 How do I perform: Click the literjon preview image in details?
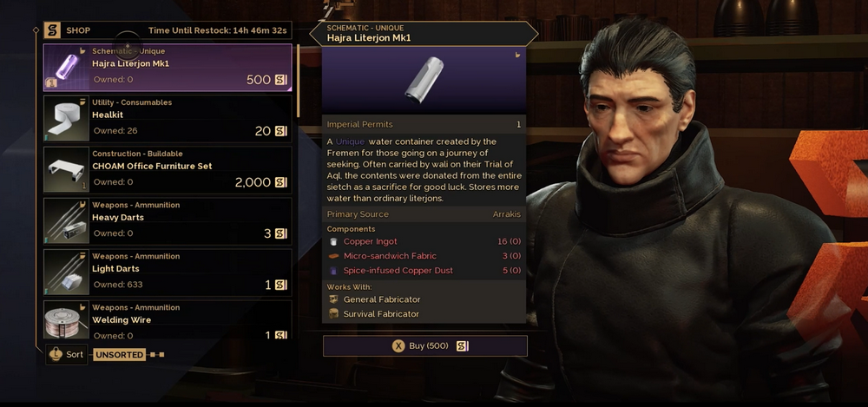pos(424,79)
